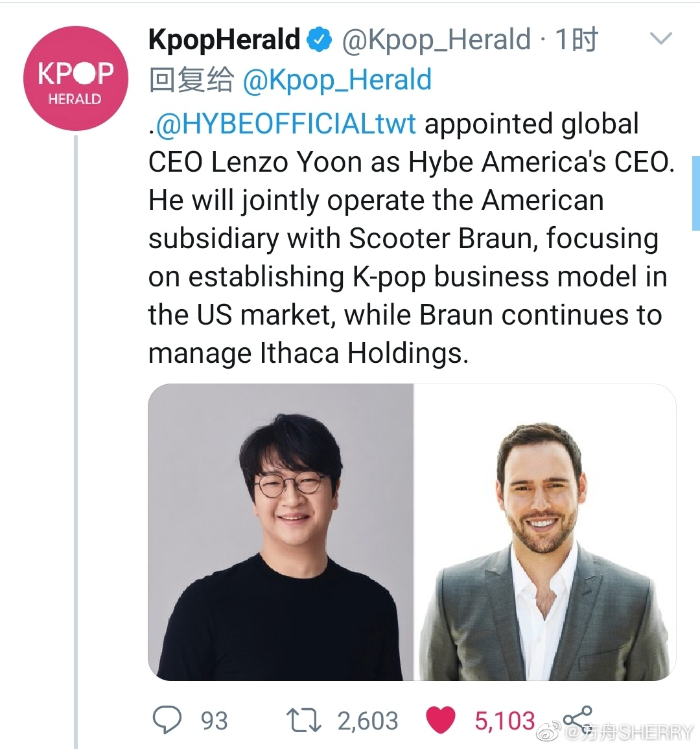Viewport: 700px width, 749px height.
Task: Click the 93 replies count
Action: tap(214, 720)
